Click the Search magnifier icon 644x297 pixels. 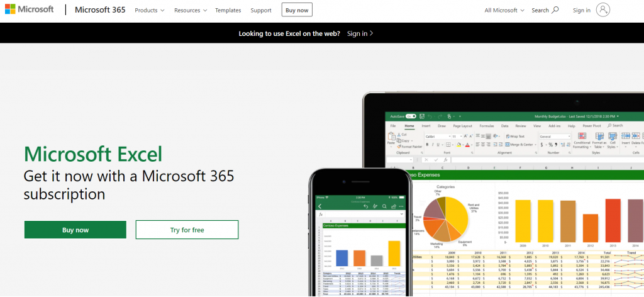pos(555,10)
